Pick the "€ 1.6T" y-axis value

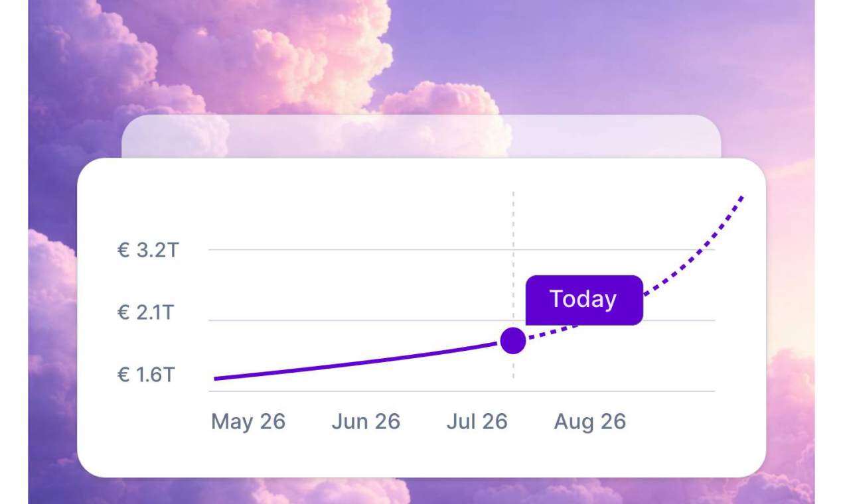click(146, 375)
